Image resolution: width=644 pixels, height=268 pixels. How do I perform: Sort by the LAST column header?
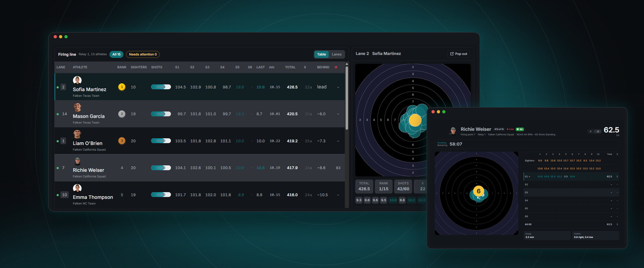261,67
